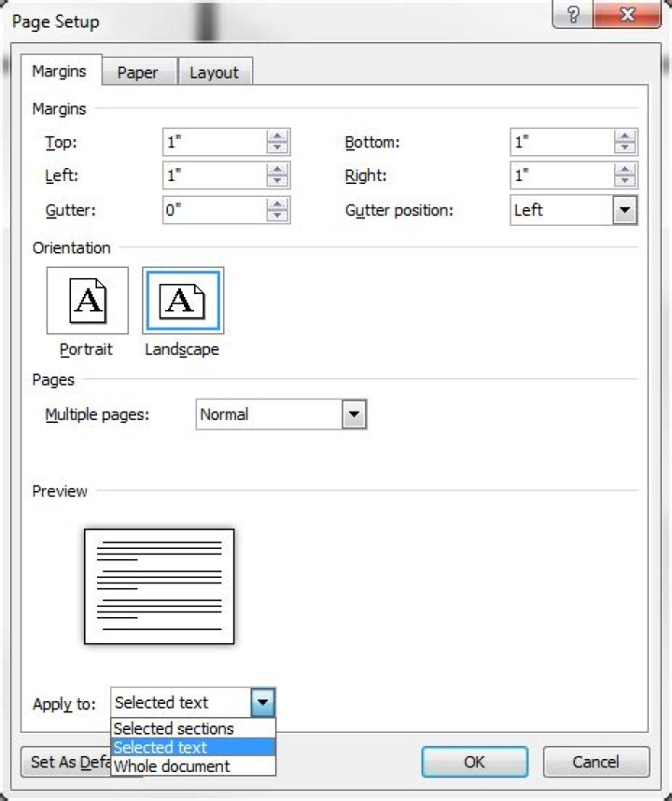
Task: Decrease the Left margin value
Action: click(277, 181)
